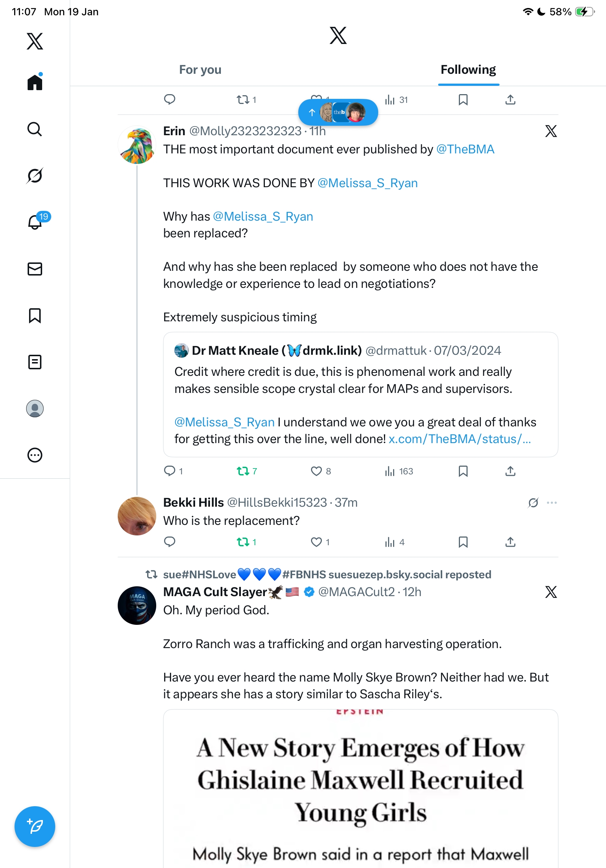Toggle repost on Erin's post
Screen dimensions: 606x868
(x=243, y=471)
